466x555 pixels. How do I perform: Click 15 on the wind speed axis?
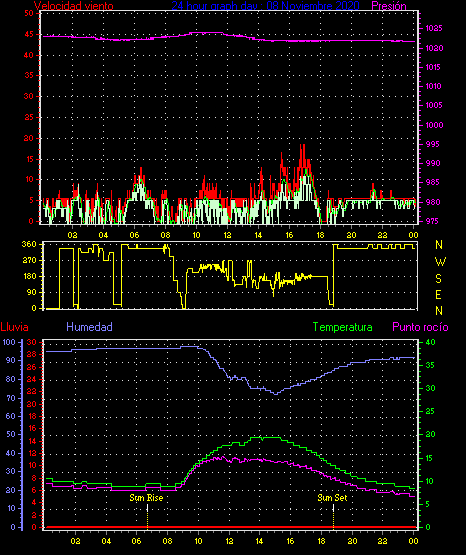[x=29, y=159]
